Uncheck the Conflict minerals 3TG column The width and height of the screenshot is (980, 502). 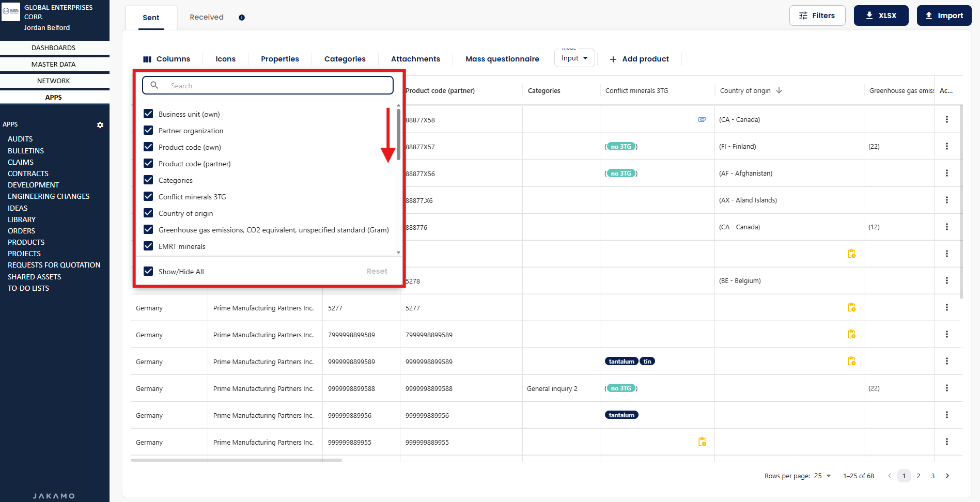click(x=148, y=197)
